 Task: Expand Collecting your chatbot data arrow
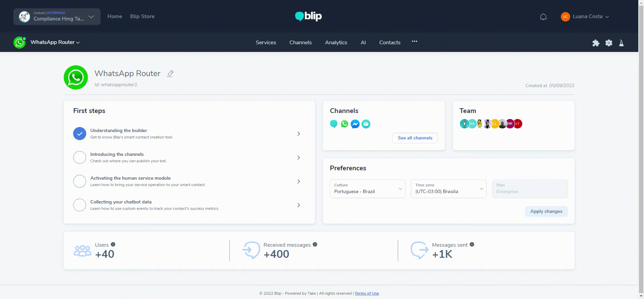299,205
